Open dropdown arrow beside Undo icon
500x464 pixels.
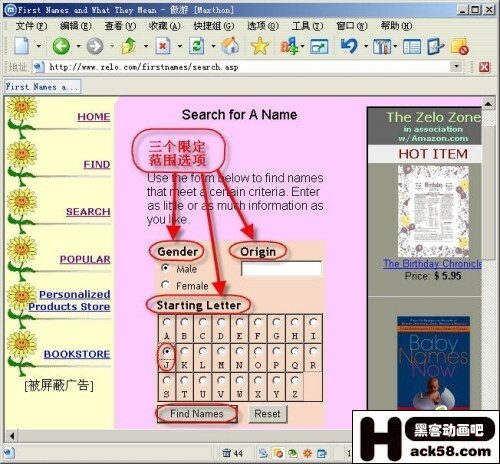click(x=366, y=46)
